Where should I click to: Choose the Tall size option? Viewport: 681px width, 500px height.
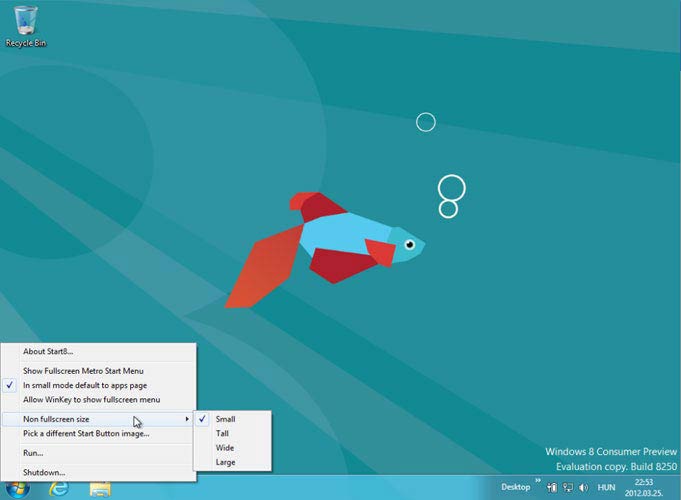point(223,433)
